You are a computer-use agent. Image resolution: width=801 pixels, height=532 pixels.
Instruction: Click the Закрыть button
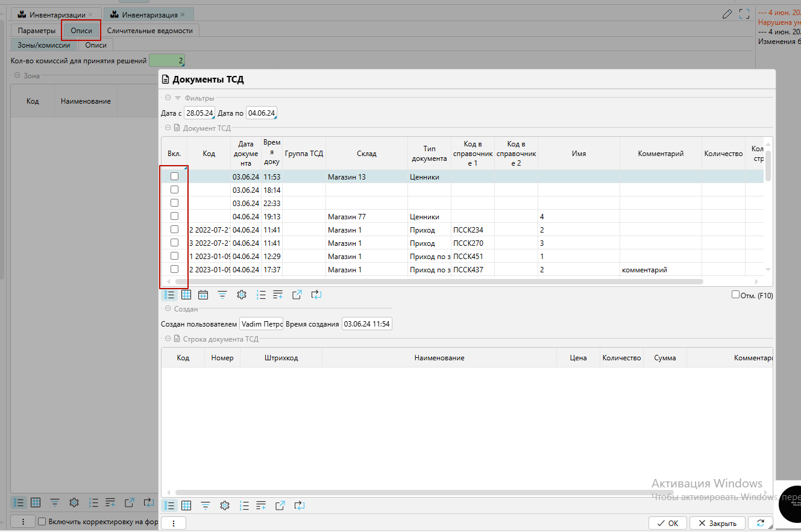click(x=717, y=523)
